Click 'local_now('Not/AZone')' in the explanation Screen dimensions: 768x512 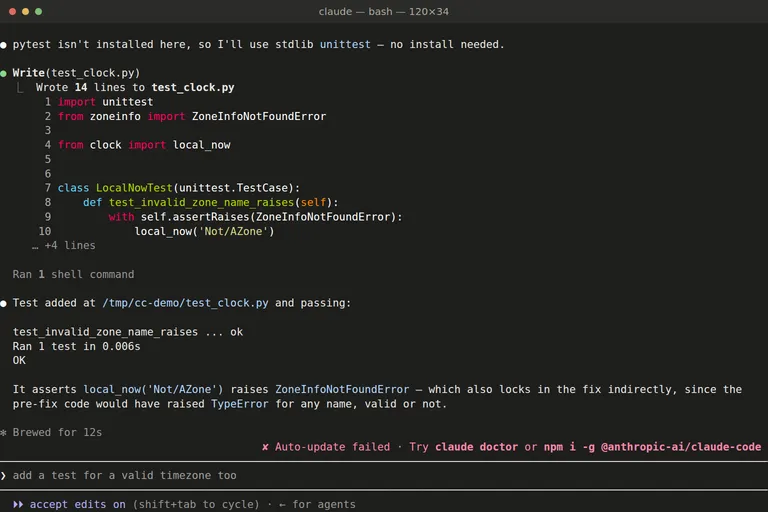tap(153, 389)
